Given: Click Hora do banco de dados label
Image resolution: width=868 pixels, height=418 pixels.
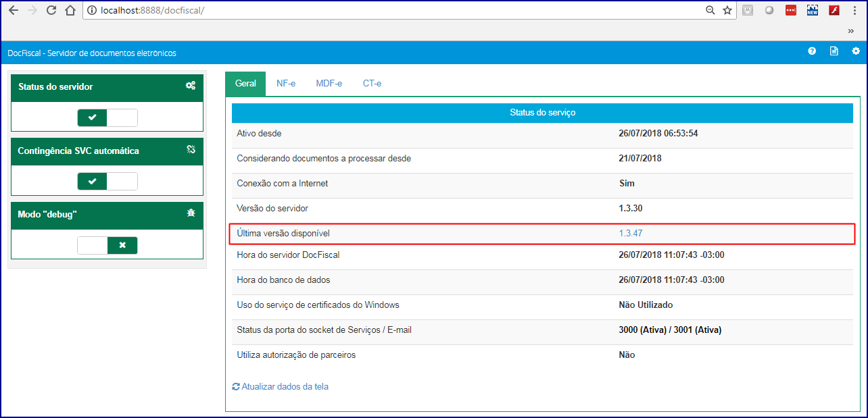Looking at the screenshot, I should (283, 280).
